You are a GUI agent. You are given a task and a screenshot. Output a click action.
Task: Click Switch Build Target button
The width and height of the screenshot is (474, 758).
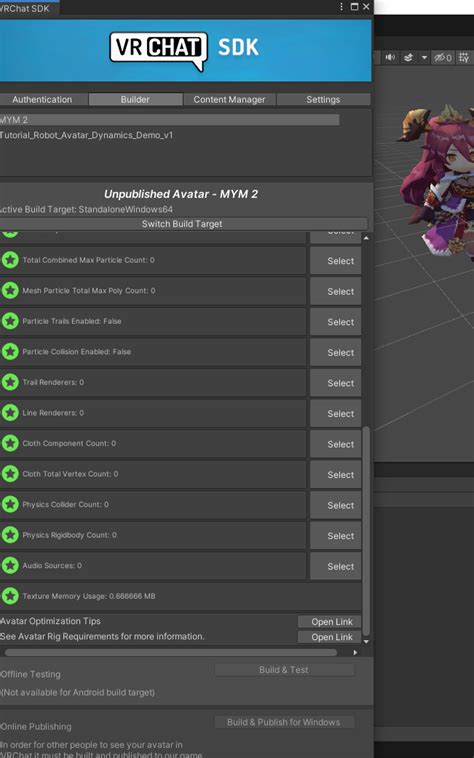click(x=184, y=224)
